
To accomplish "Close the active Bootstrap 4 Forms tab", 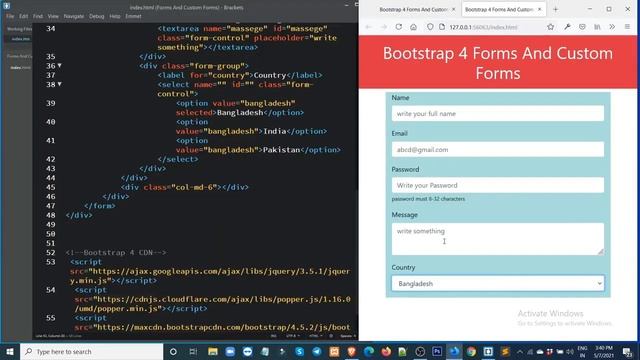I will pos(540,9).
